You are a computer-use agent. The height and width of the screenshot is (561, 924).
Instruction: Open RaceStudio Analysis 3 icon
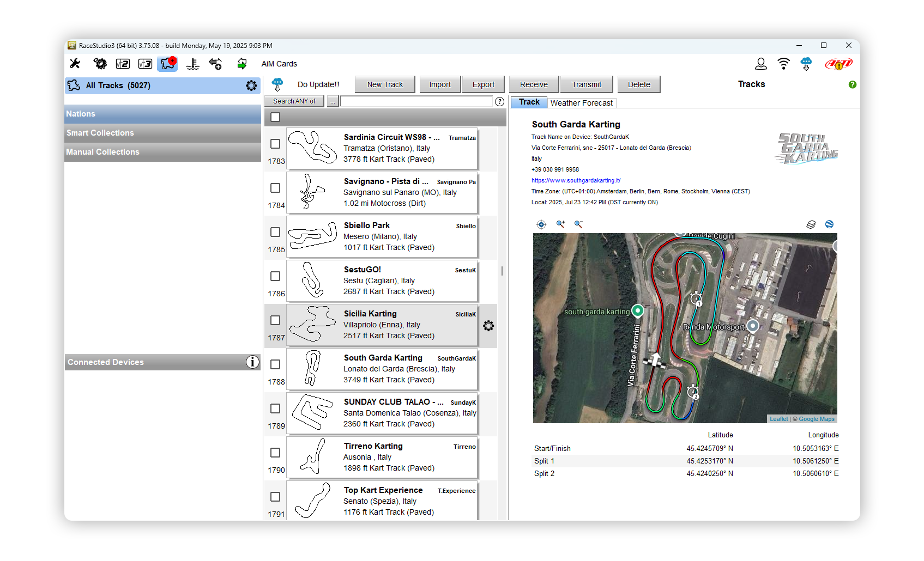145,64
